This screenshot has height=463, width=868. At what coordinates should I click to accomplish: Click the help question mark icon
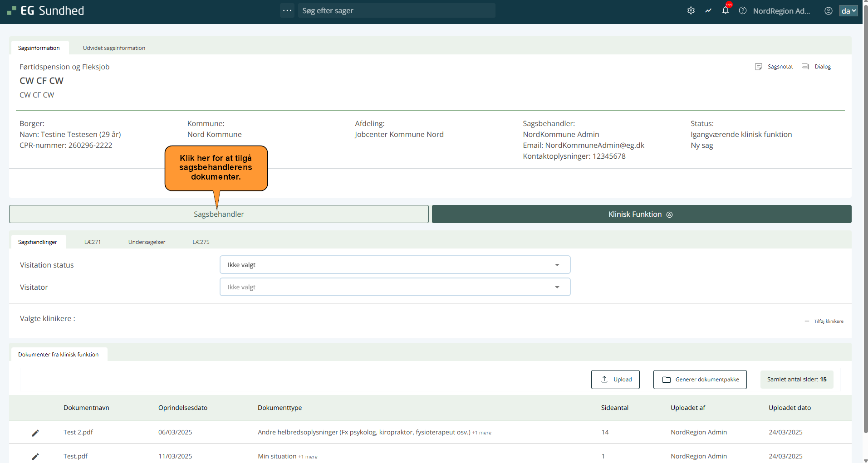click(742, 10)
